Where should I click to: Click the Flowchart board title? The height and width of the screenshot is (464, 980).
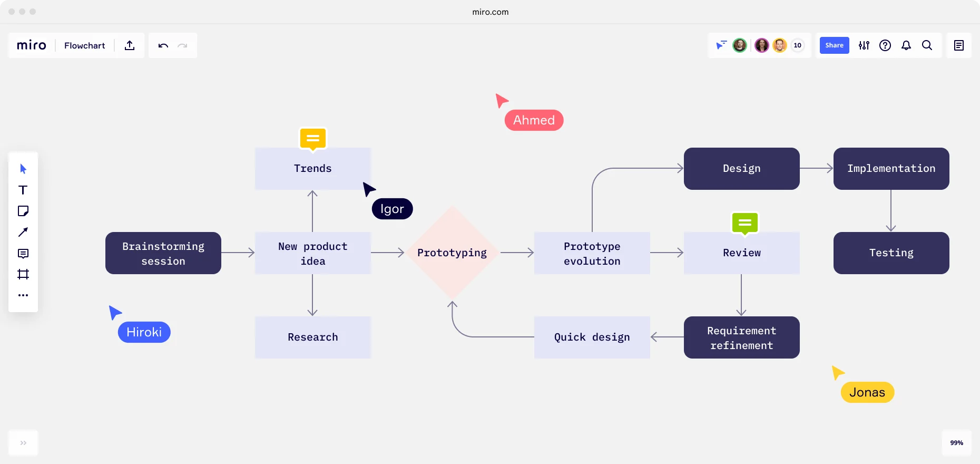pos(85,45)
